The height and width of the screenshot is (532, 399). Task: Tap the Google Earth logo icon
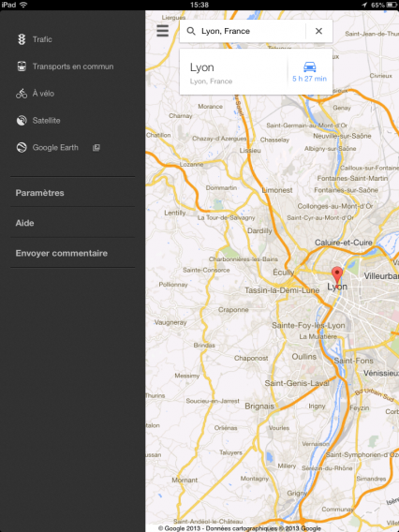(x=22, y=148)
